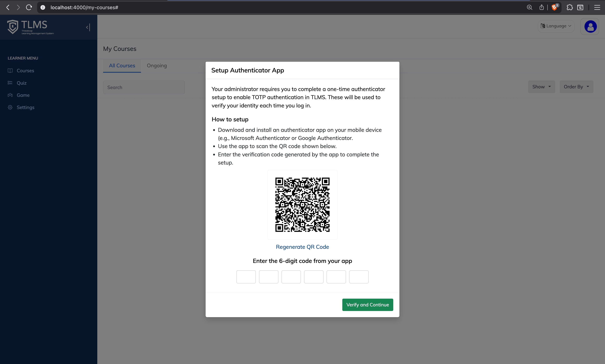Focus the fourth code digit box

[x=313, y=277]
